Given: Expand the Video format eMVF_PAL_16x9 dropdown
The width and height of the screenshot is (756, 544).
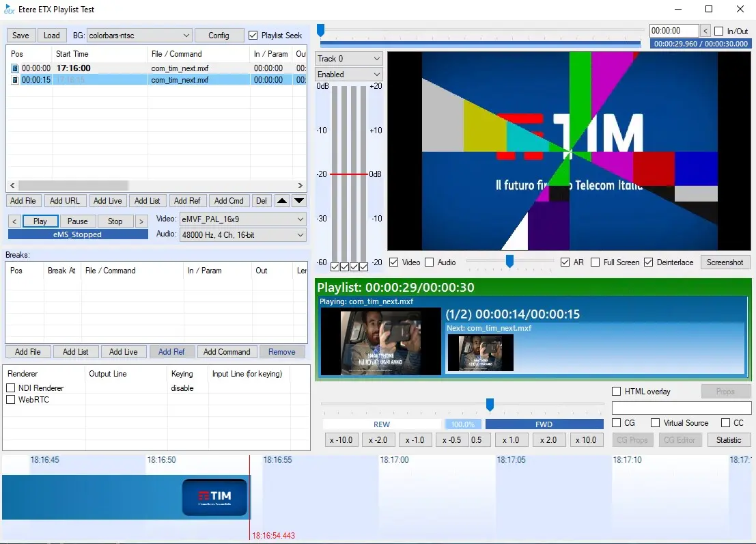Looking at the screenshot, I should (x=242, y=219).
